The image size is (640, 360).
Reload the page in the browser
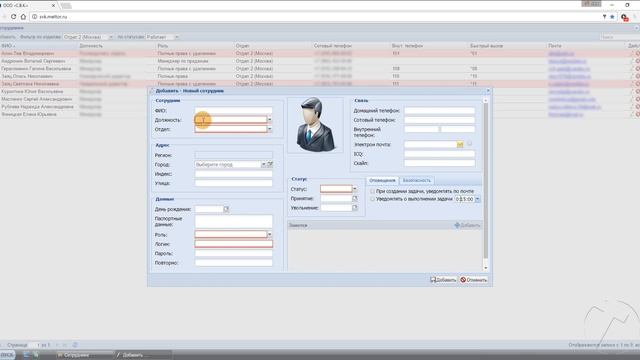(x=13, y=17)
